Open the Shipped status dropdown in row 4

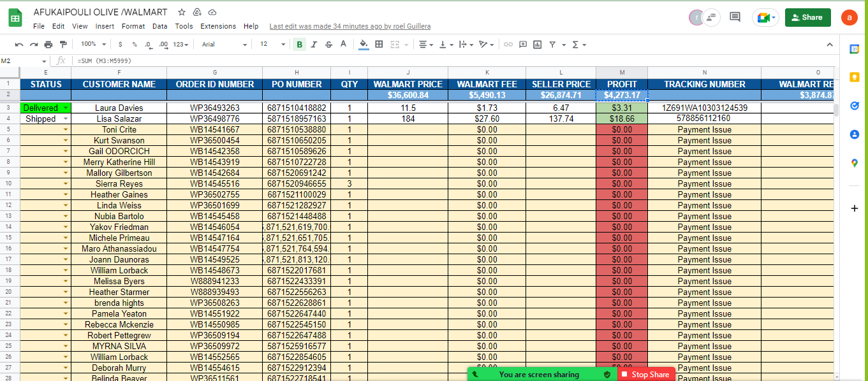64,119
